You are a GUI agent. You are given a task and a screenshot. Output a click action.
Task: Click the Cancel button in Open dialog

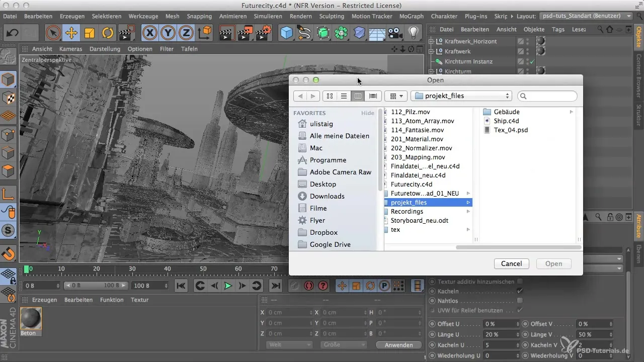tap(511, 263)
